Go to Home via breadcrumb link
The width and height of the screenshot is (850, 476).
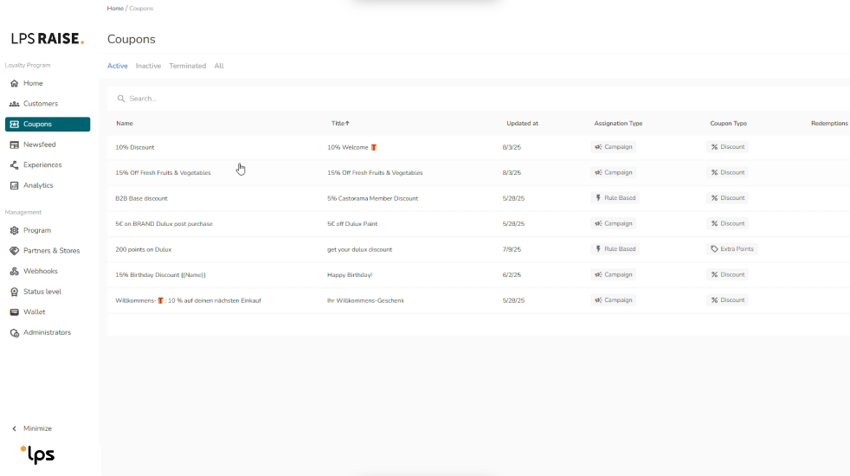coord(115,8)
